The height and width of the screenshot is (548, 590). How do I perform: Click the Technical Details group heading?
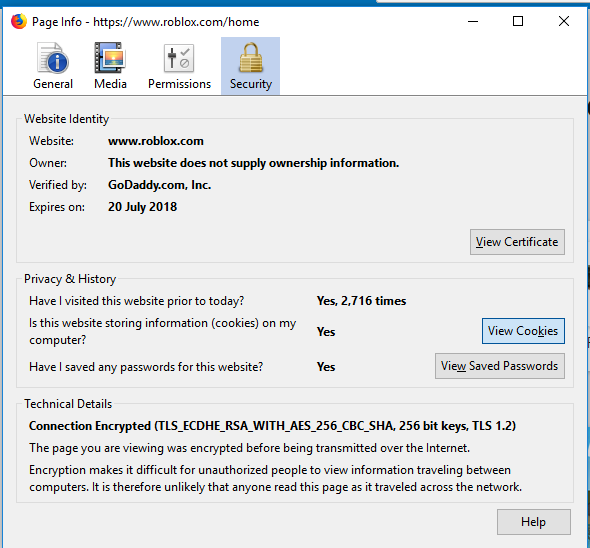tap(68, 404)
